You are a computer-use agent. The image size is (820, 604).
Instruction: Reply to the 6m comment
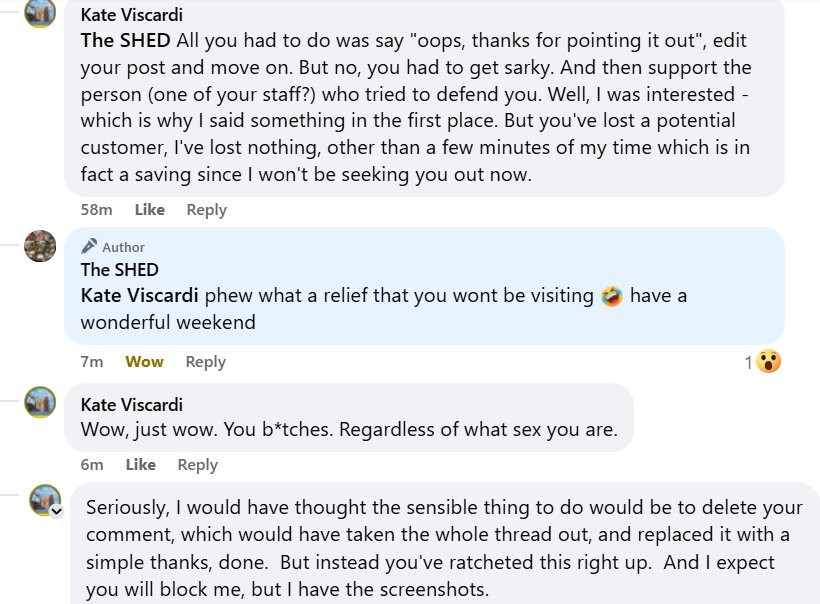(197, 465)
